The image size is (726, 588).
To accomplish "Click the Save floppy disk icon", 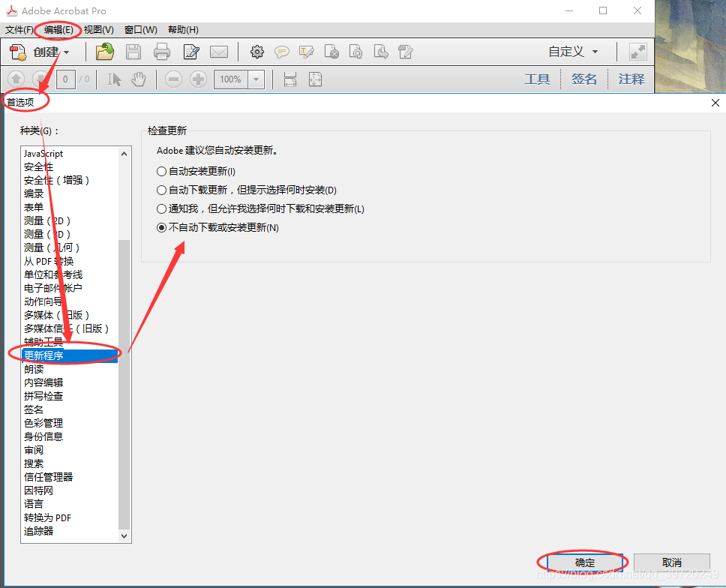I will pos(133,52).
